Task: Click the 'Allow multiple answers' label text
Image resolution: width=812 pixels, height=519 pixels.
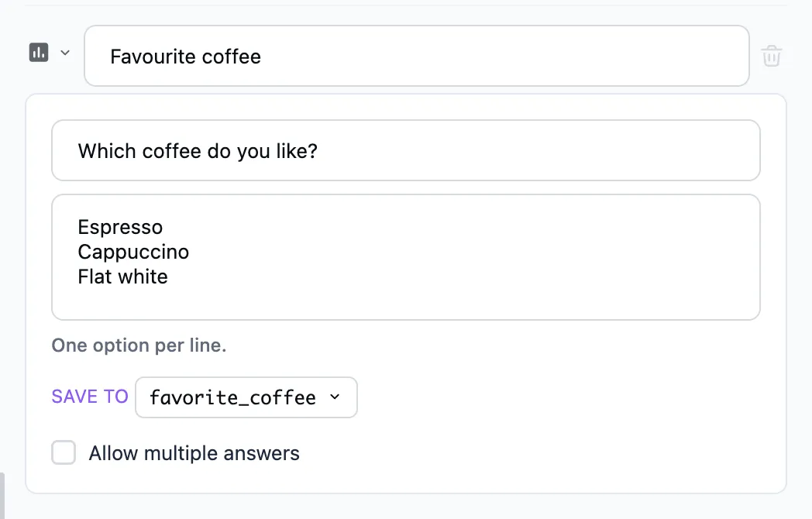Action: click(194, 453)
